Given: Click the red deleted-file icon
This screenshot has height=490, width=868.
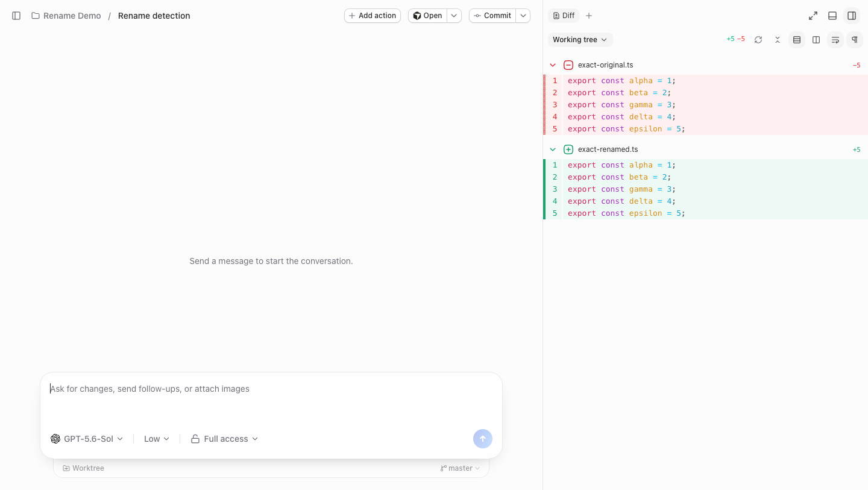Looking at the screenshot, I should [568, 65].
